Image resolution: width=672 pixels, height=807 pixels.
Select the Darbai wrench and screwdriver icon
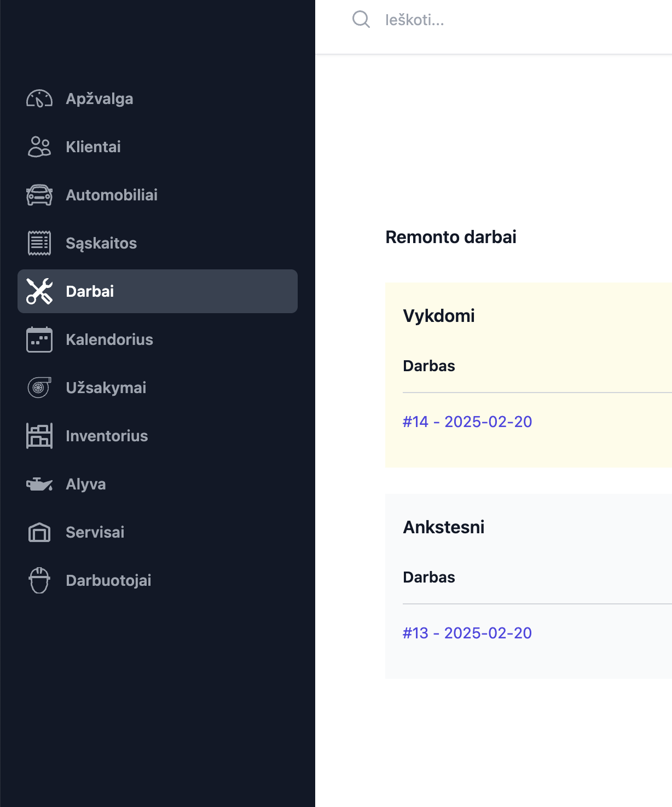[x=39, y=291]
